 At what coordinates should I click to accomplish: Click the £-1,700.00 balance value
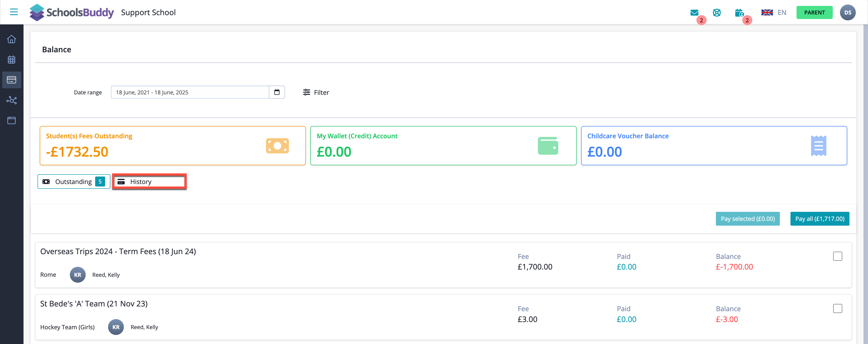click(734, 267)
